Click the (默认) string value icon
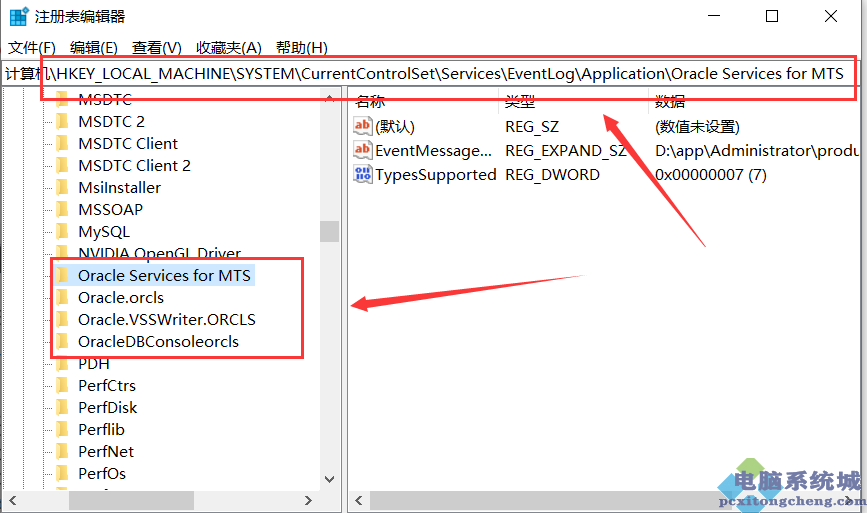 click(363, 127)
